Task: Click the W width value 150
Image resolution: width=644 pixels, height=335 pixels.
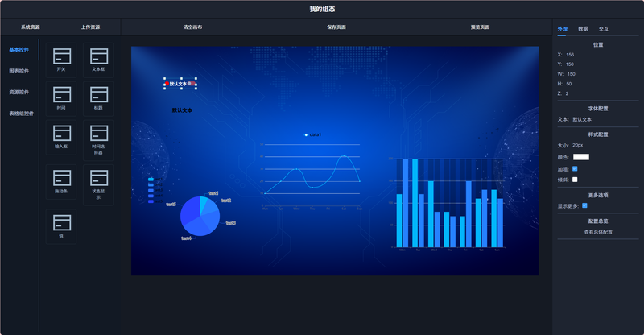Action: coord(572,74)
